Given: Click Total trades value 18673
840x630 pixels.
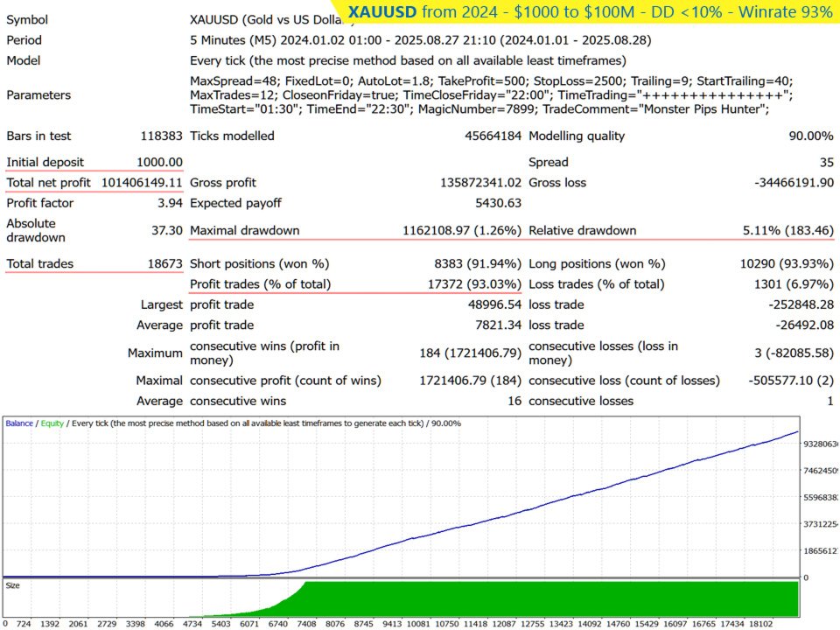Looking at the screenshot, I should point(165,263).
